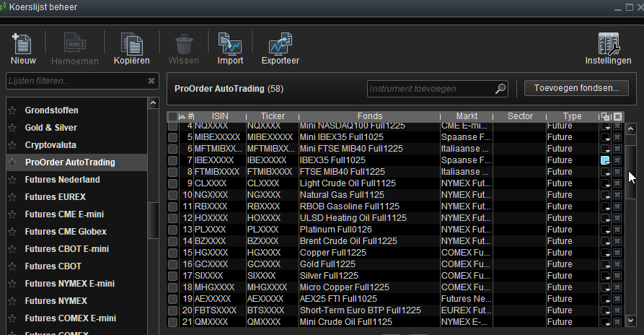Check the Natural Gas Full1125 row box
This screenshot has width=644, height=335.
(x=172, y=195)
